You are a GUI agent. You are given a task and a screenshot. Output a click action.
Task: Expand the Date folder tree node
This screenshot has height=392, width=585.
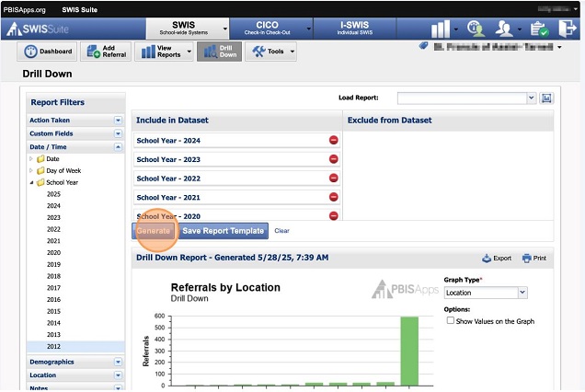tap(31, 158)
